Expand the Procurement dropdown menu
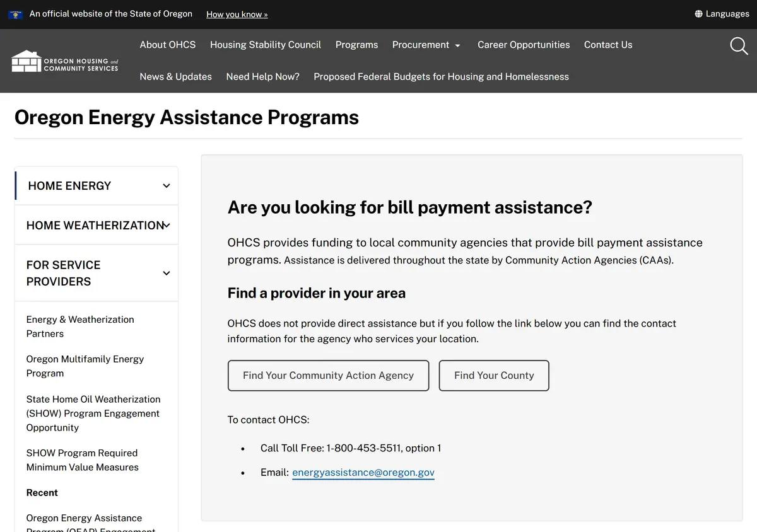757x532 pixels. (426, 45)
